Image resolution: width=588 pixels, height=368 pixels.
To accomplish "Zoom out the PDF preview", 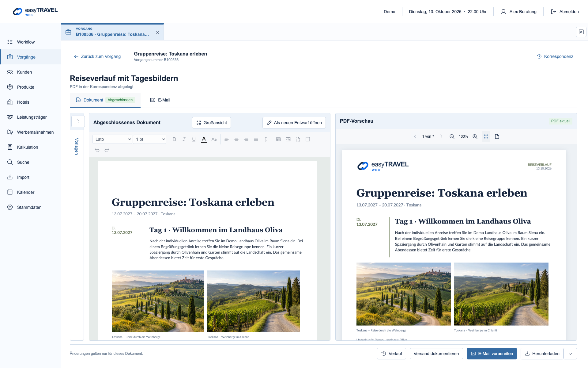I will 452,136.
